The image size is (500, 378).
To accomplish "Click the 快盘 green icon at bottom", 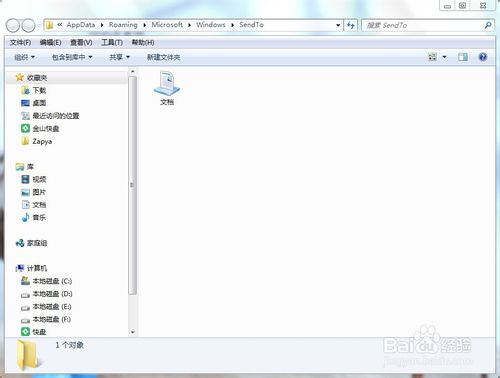I will point(25,332).
